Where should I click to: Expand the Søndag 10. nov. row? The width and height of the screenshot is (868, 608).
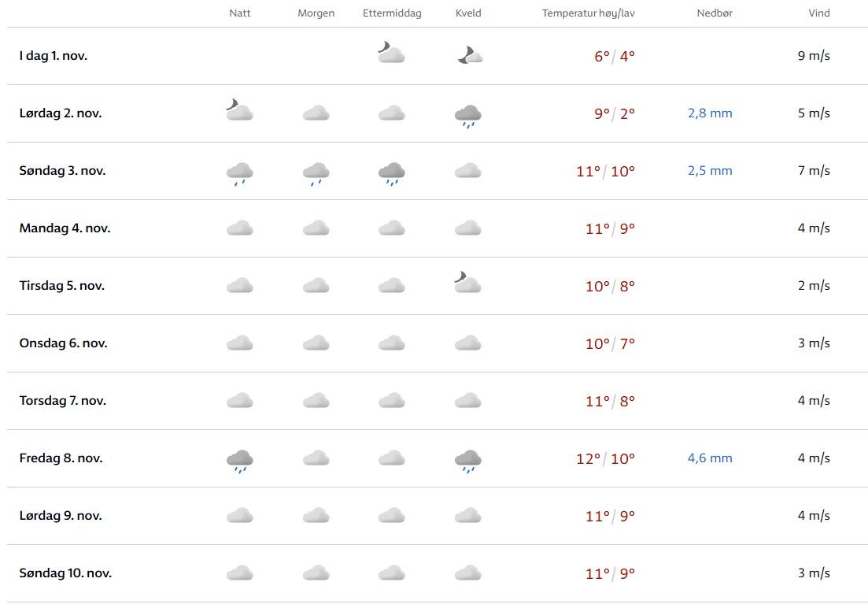(65, 573)
